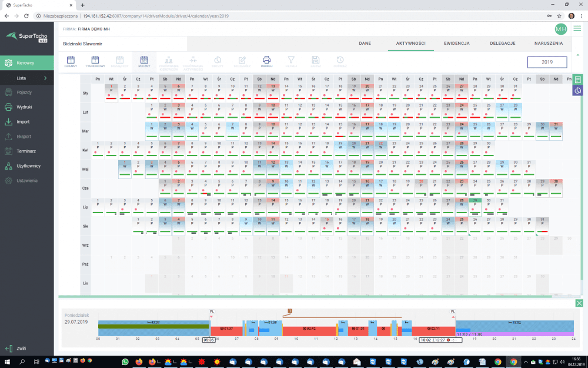Collapse sidebar with Zwiń button

(21, 349)
